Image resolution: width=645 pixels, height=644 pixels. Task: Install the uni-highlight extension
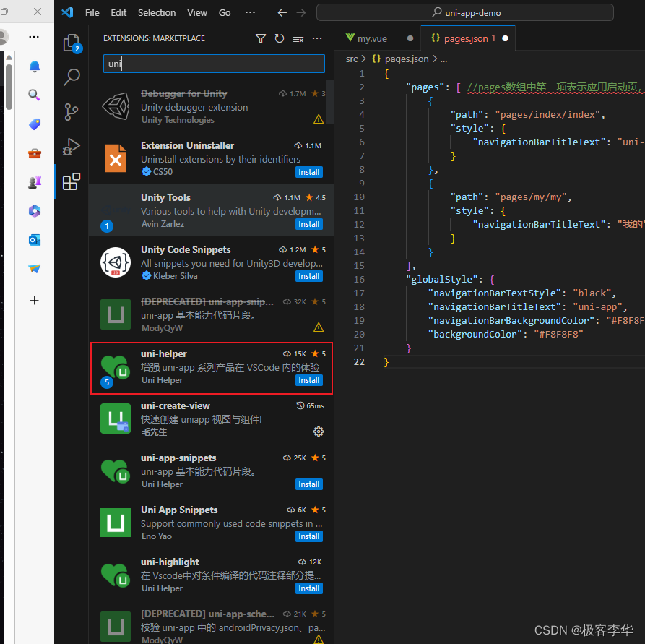[309, 588]
